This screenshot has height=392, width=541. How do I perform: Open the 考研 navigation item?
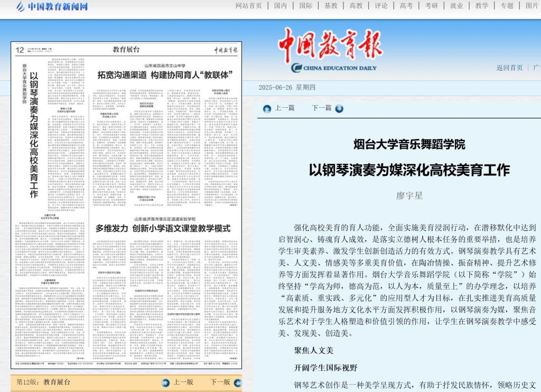432,6
